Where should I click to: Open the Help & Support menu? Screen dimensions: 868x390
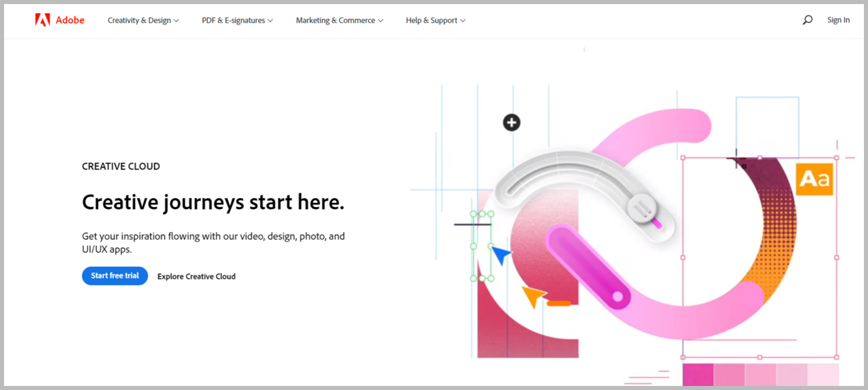coord(435,20)
